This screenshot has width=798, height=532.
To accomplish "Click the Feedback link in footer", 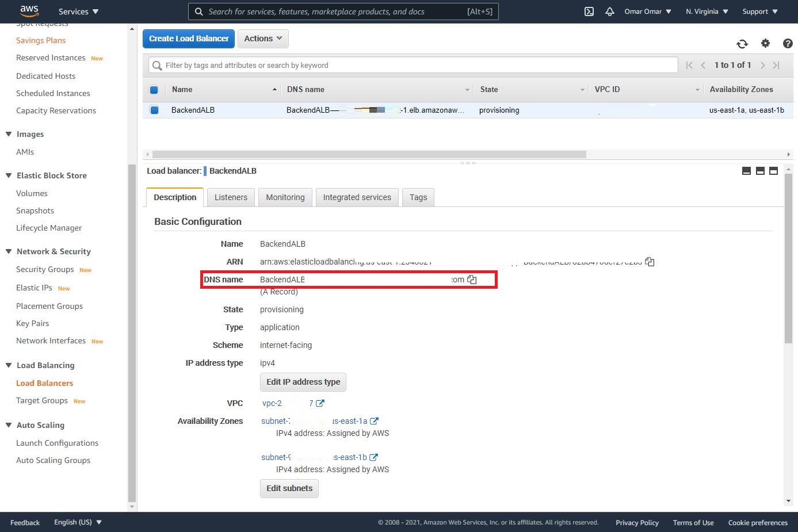I will pos(25,522).
